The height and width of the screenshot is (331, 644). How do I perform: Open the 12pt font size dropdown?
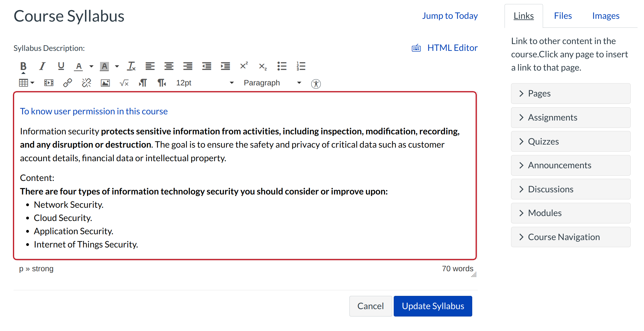click(x=205, y=83)
